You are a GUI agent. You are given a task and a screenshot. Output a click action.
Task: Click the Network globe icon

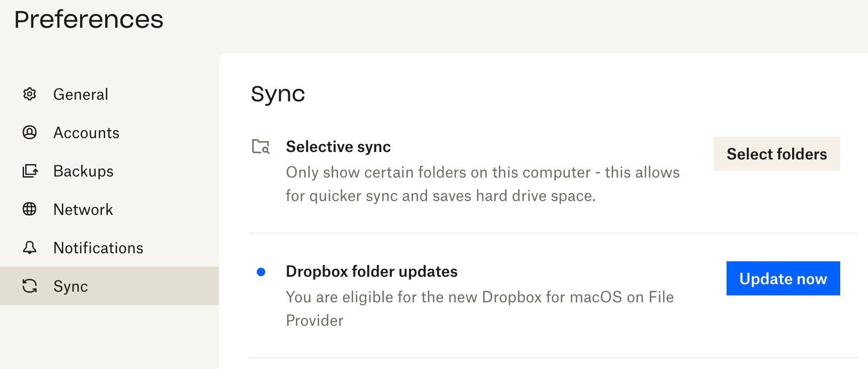(x=29, y=210)
